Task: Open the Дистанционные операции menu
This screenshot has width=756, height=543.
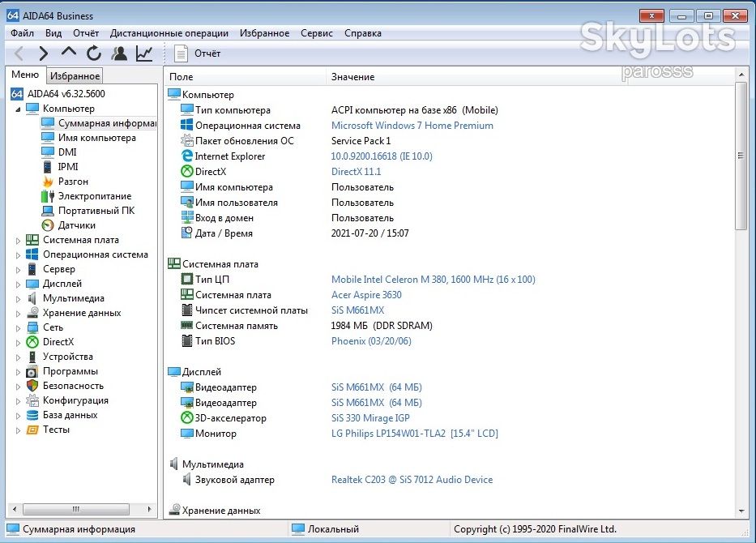Action: tap(169, 33)
